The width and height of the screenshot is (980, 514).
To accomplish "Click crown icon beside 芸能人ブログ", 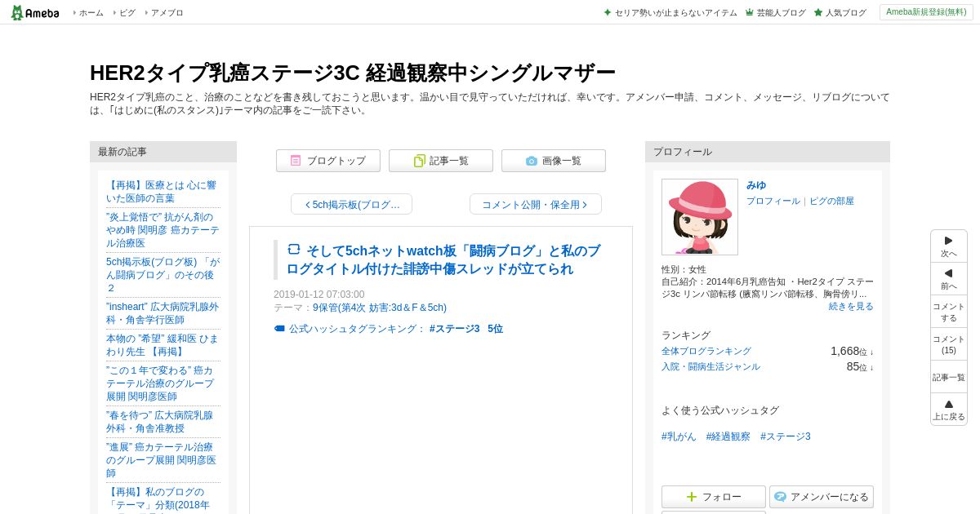I will (x=750, y=12).
